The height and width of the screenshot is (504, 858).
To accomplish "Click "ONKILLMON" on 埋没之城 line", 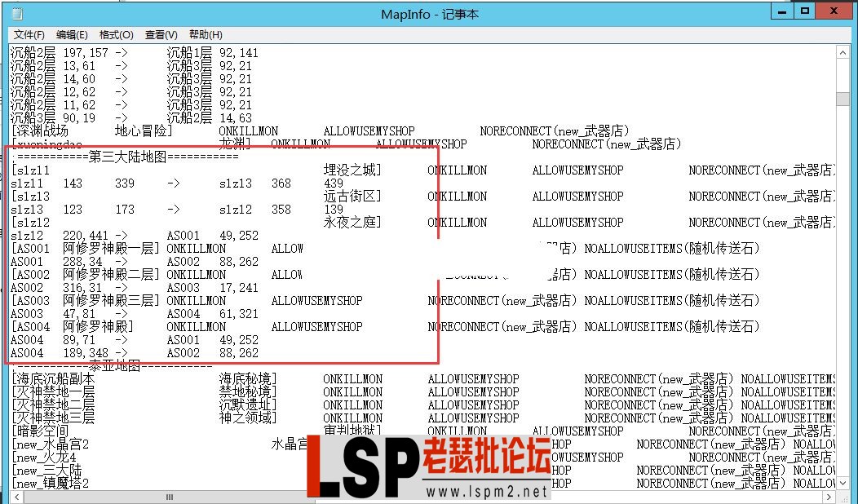I will tap(457, 170).
